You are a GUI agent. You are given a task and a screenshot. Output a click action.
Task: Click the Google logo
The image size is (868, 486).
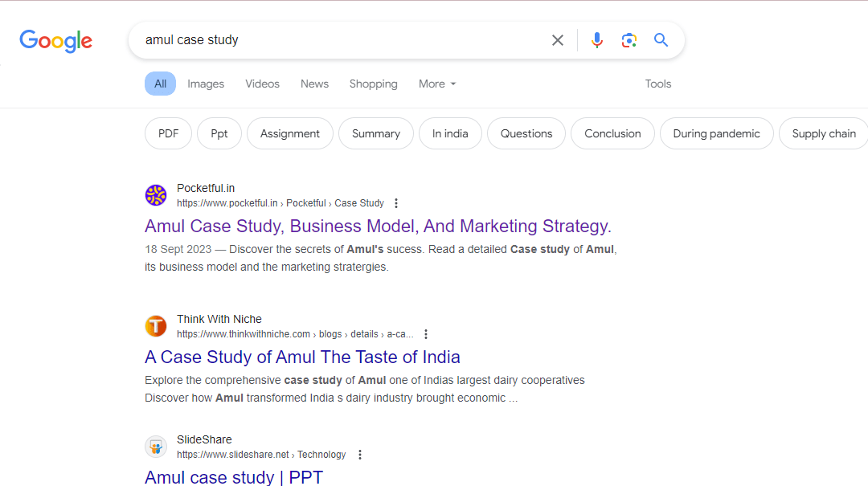55,41
